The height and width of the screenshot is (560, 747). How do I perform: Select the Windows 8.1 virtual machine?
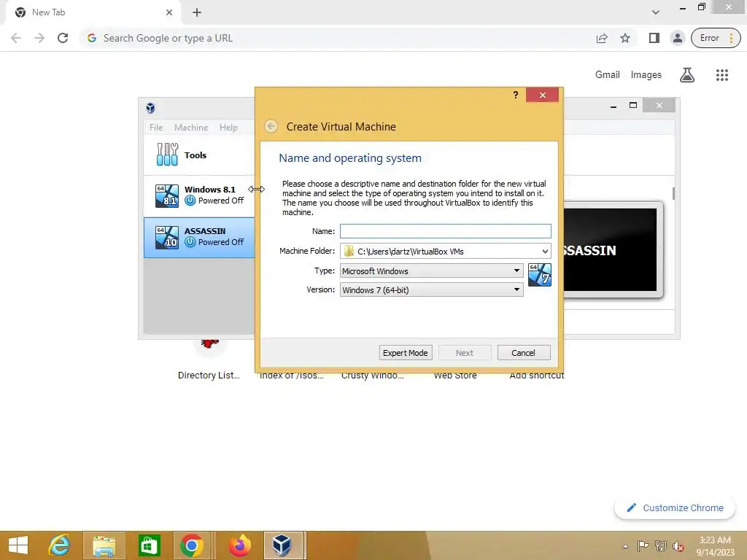(199, 195)
